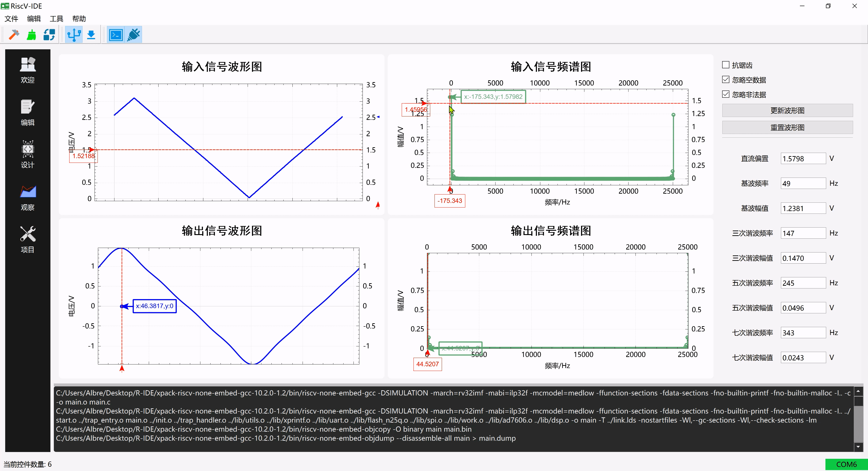This screenshot has width=868, height=471.
Task: Toggle the USB connection icon
Action: coord(74,35)
